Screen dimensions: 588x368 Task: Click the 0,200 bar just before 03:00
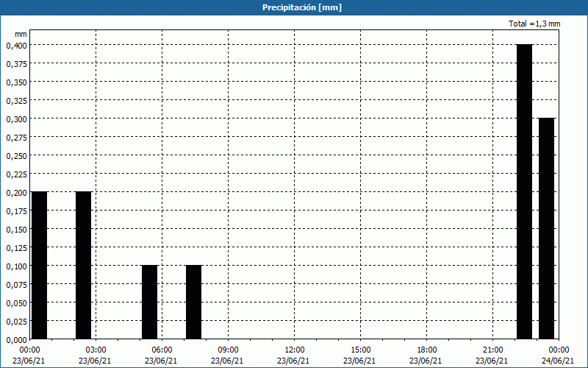[83, 265]
